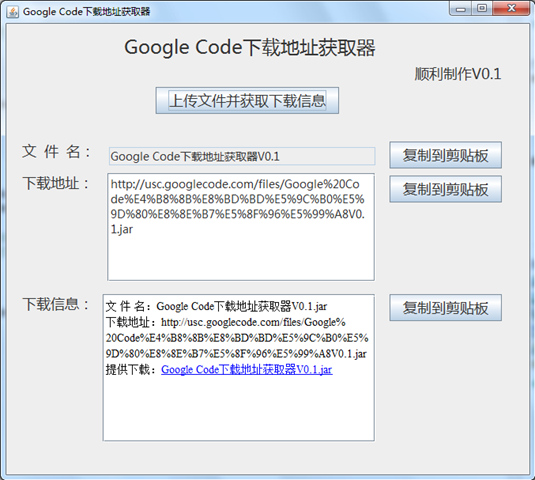Click the window title bar text
The width and height of the screenshot is (535, 480).
86,12
